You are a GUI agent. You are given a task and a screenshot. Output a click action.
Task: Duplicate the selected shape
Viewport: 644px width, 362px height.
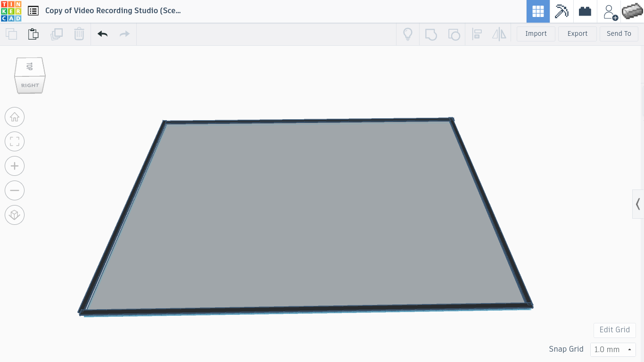point(57,34)
